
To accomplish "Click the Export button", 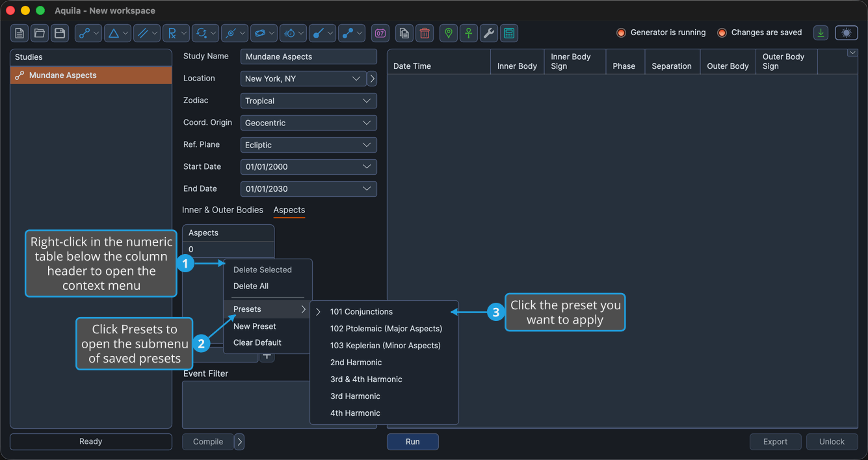I will click(775, 442).
